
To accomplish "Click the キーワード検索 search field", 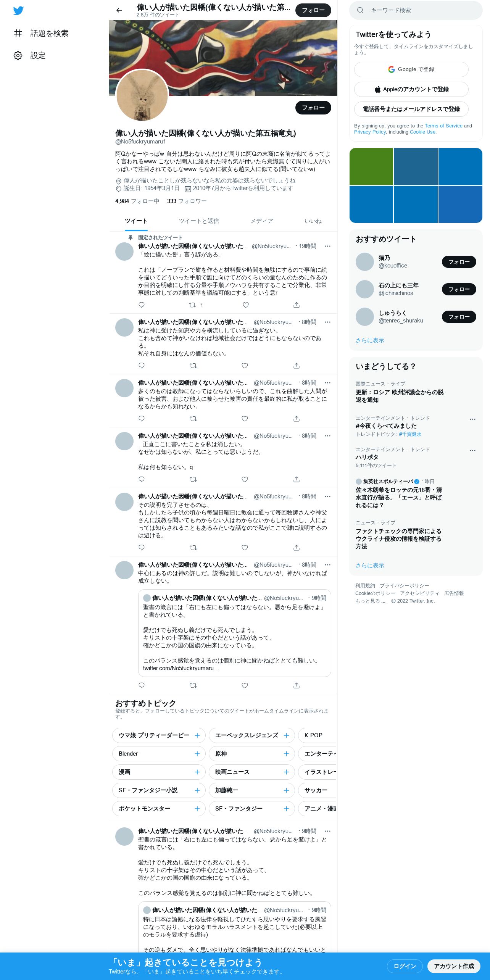I will click(x=416, y=10).
